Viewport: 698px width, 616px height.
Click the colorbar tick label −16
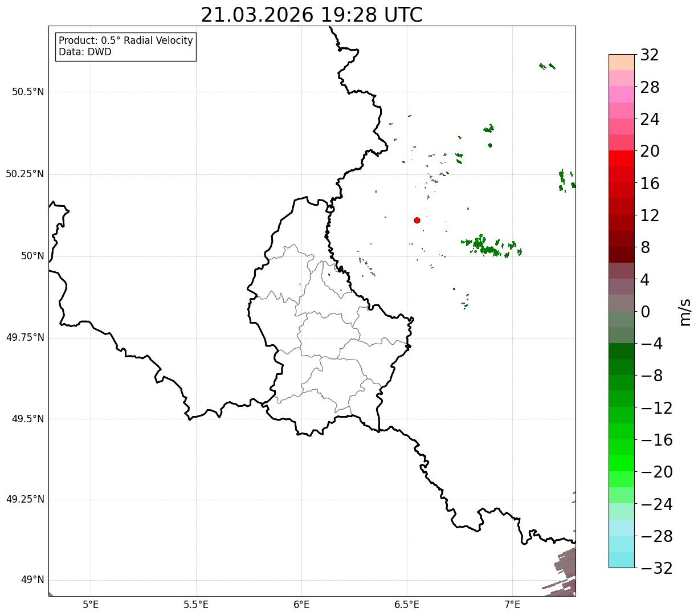point(656,440)
